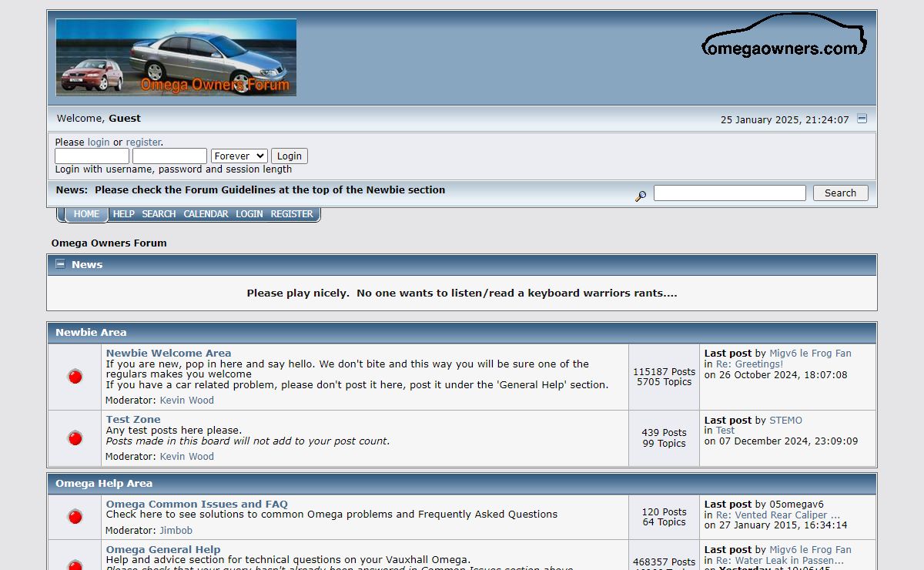Click the 'on 07 December 2024, 23:09:09' timestamp

pos(781,441)
